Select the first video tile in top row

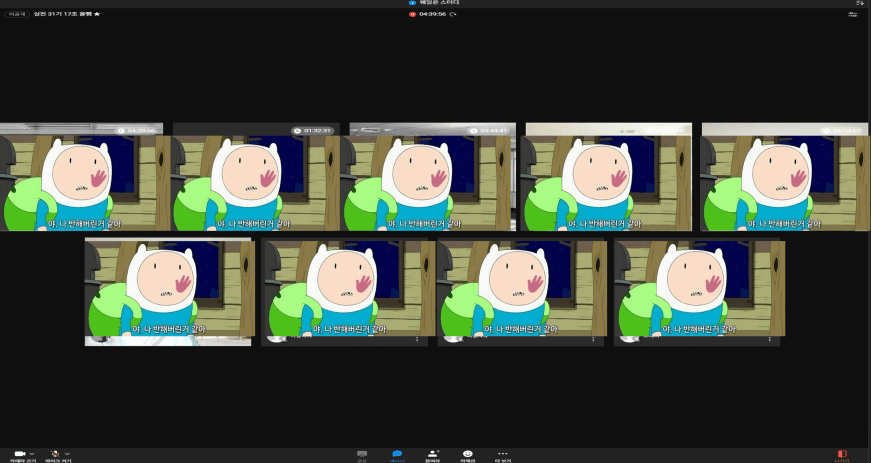point(82,178)
